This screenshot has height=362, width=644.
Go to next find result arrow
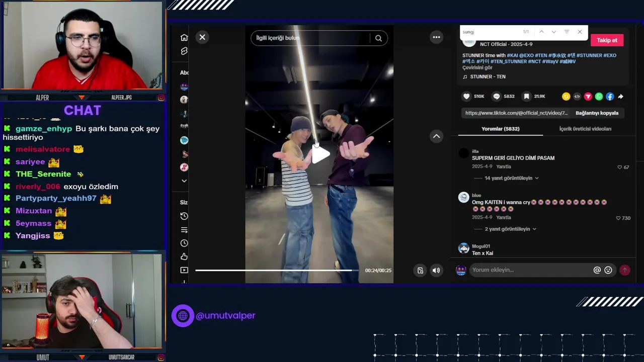coord(554,32)
